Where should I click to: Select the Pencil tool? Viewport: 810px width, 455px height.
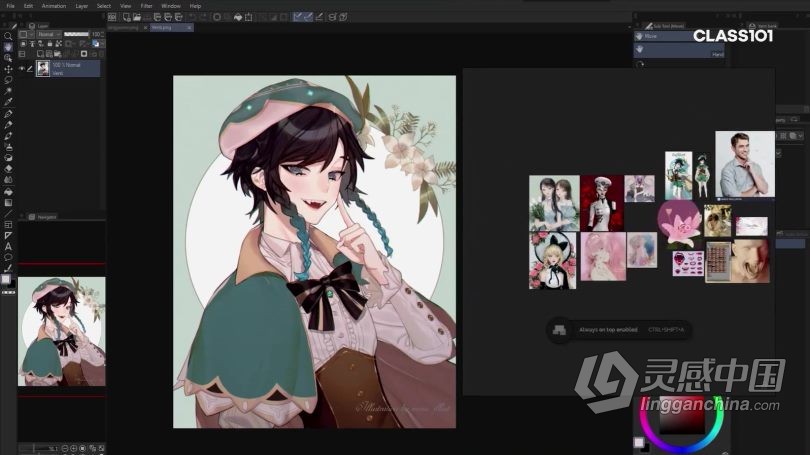point(8,124)
